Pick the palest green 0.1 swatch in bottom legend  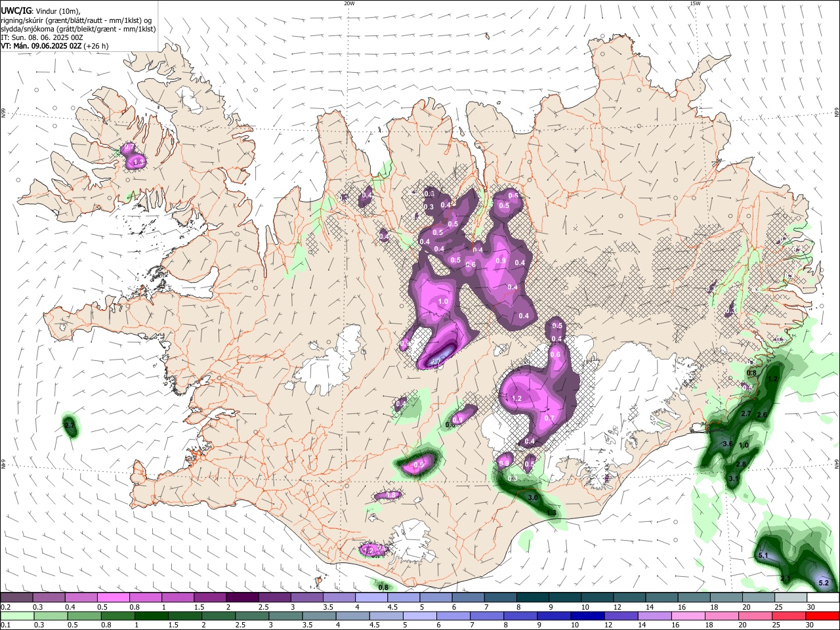16,616
